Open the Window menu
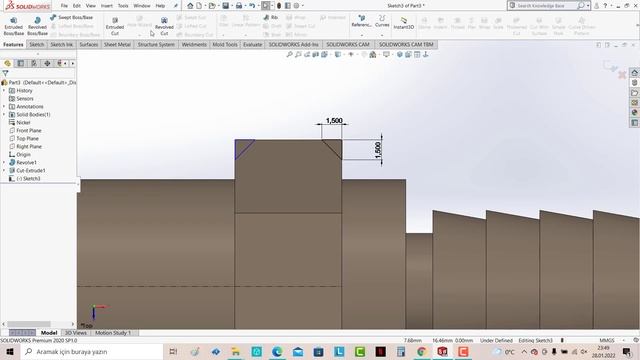This screenshot has height=360, width=640. 142,6
